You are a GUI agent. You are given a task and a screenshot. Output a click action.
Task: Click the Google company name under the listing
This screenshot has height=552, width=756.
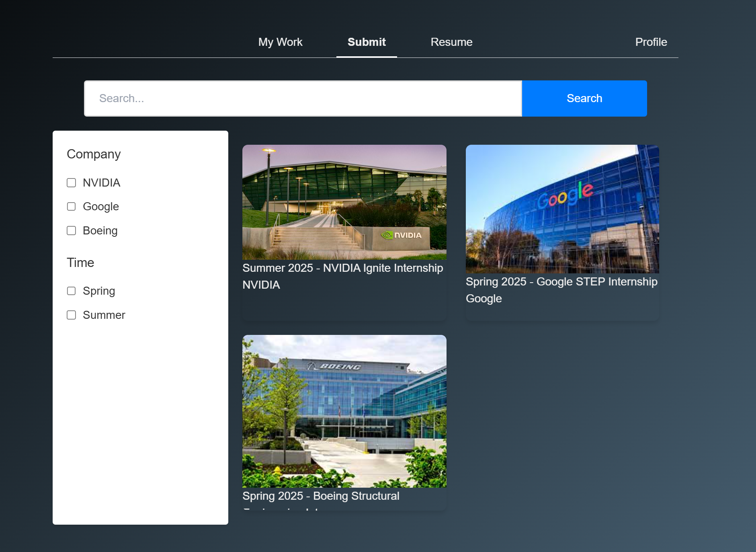coord(484,299)
